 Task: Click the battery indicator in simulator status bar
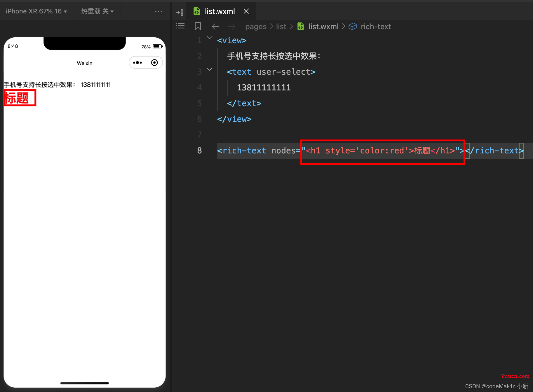(x=158, y=46)
